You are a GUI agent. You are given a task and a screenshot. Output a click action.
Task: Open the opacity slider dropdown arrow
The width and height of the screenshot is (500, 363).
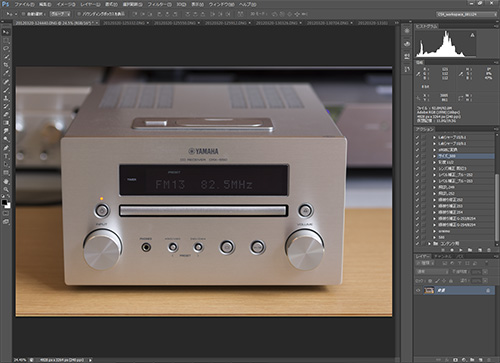tap(485, 272)
